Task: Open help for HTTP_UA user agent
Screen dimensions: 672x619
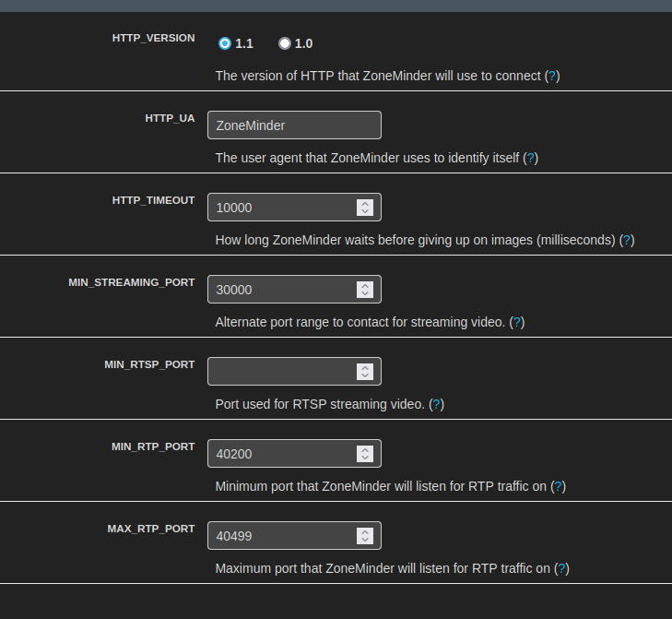Action: click(530, 158)
